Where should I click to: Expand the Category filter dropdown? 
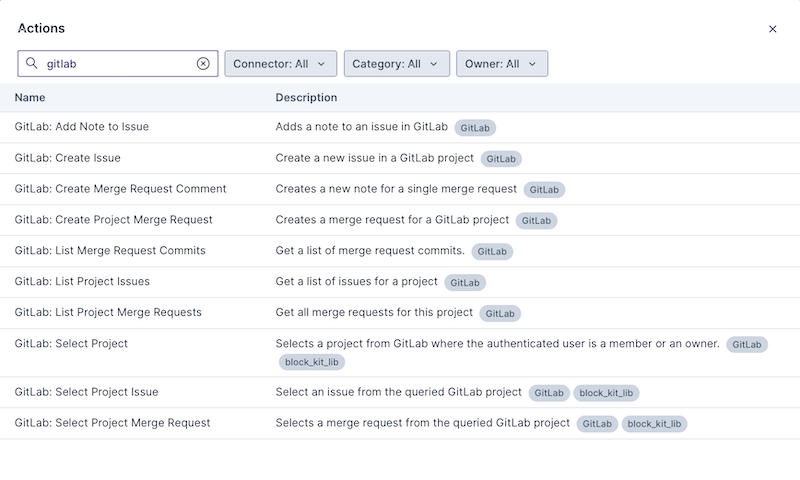(395, 64)
